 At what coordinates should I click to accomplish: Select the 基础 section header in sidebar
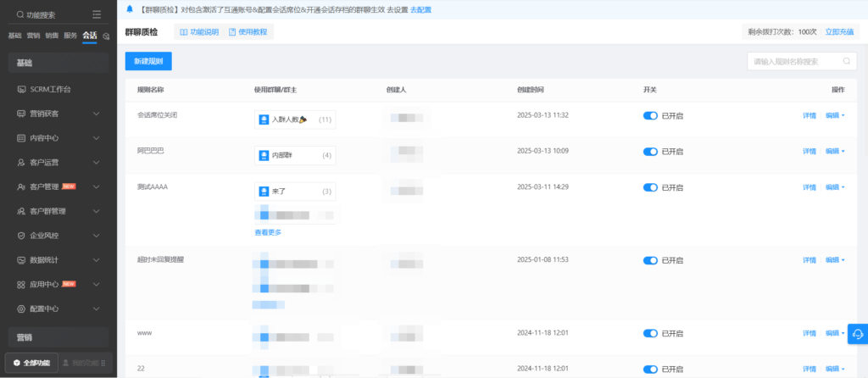(58, 63)
